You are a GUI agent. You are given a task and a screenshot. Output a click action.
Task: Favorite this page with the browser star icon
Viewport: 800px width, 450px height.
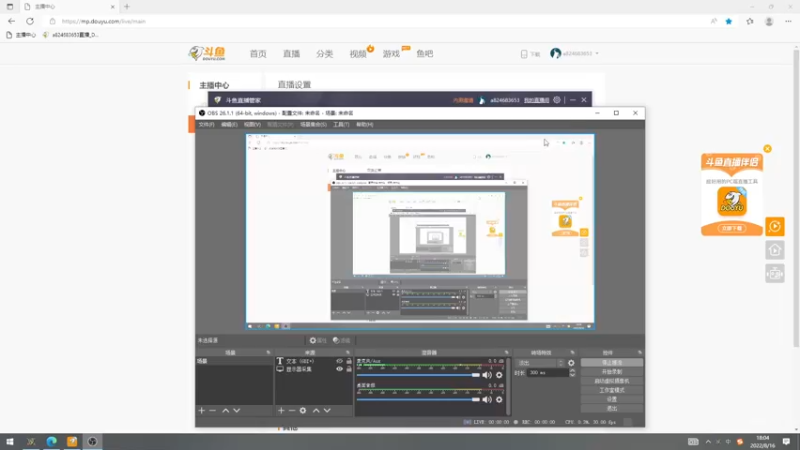coord(729,21)
